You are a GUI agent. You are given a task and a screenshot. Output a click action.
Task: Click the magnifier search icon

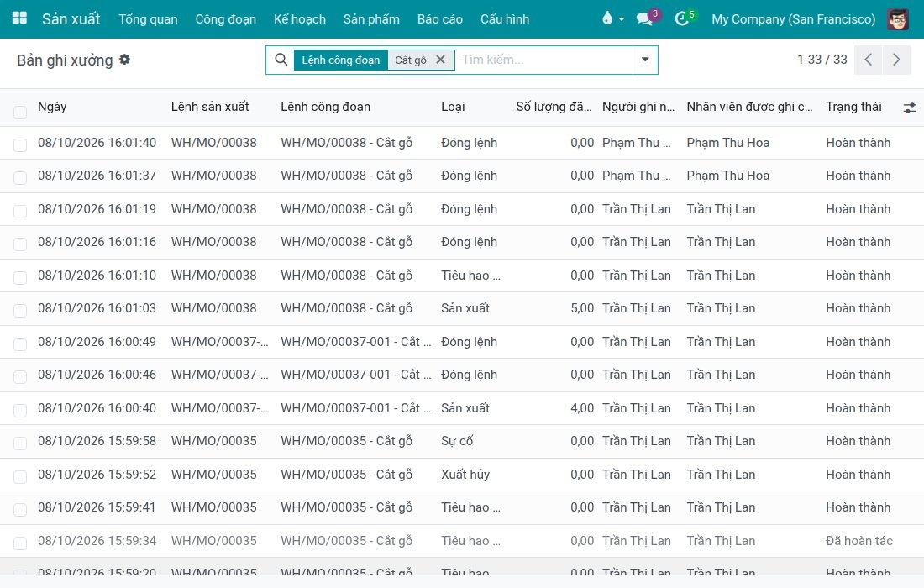[281, 60]
